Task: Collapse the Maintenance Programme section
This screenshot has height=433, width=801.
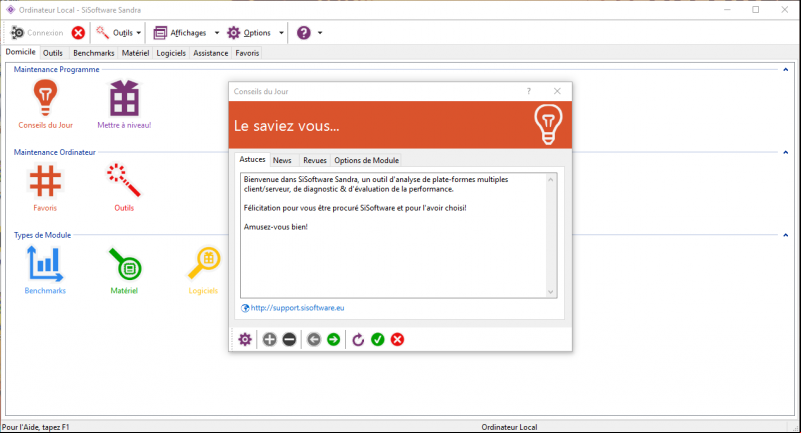Action: pos(786,69)
